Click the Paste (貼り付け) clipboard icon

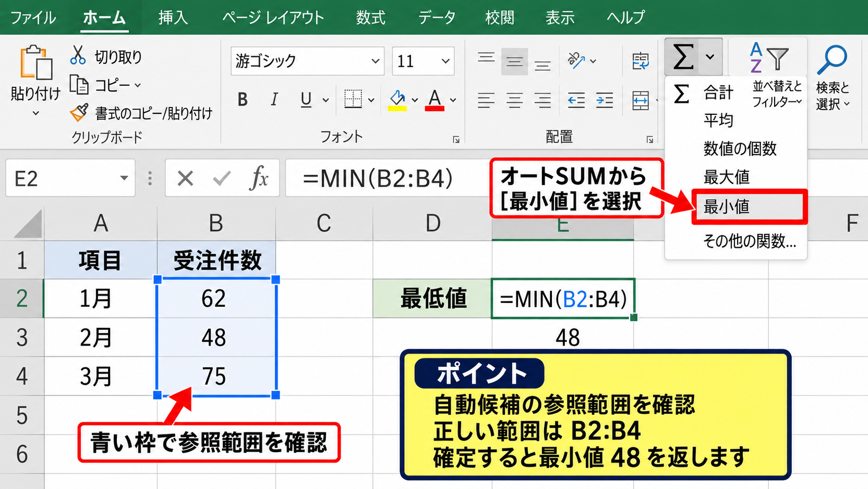(x=36, y=62)
